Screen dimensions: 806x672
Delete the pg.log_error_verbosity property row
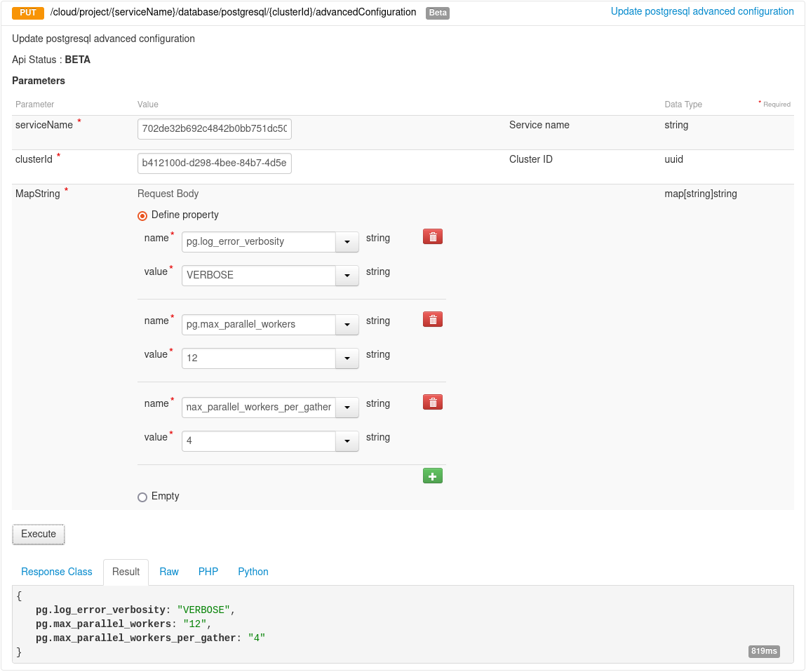click(x=432, y=236)
